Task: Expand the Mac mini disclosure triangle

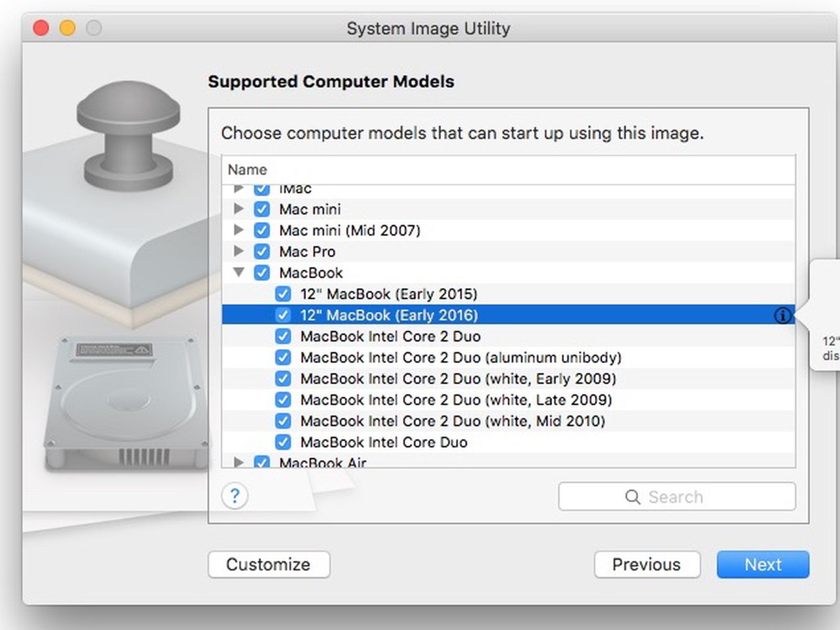Action: [238, 208]
